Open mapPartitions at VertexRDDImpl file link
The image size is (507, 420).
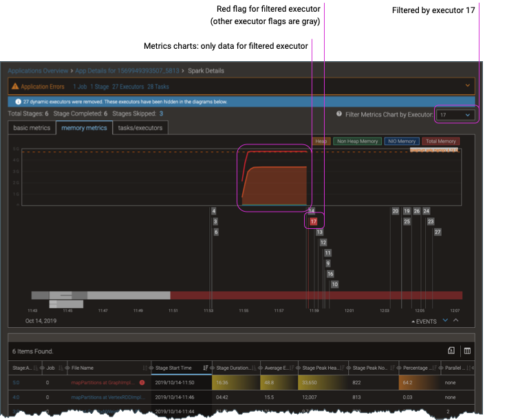tap(108, 397)
